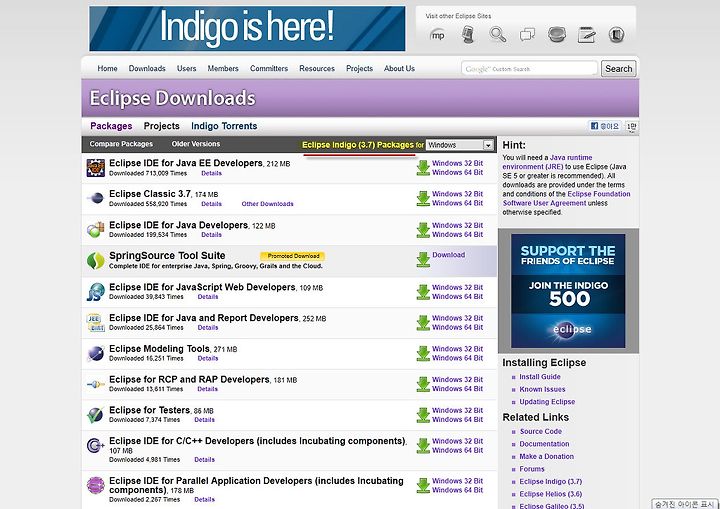Click green download arrow for Eclipse Modeling Tools
720x509 pixels.
(x=423, y=353)
